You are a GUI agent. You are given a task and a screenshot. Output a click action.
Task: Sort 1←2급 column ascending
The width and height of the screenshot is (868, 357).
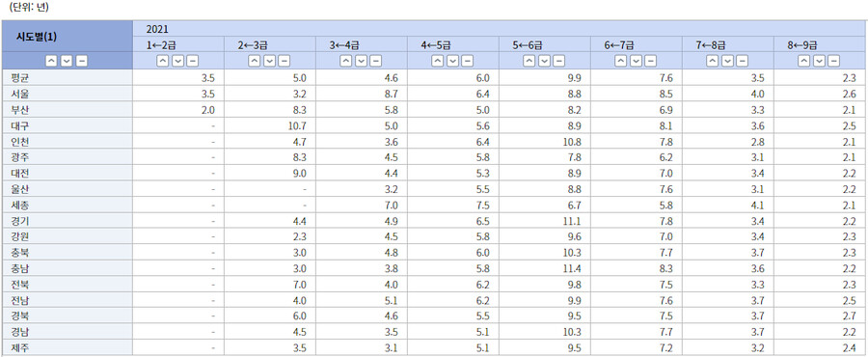tap(163, 61)
